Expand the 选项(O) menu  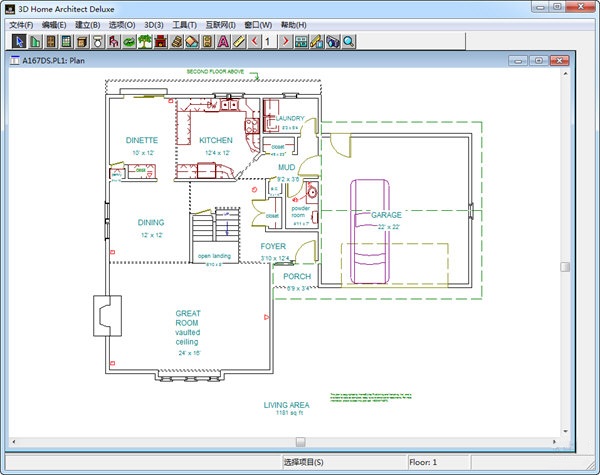point(121,24)
